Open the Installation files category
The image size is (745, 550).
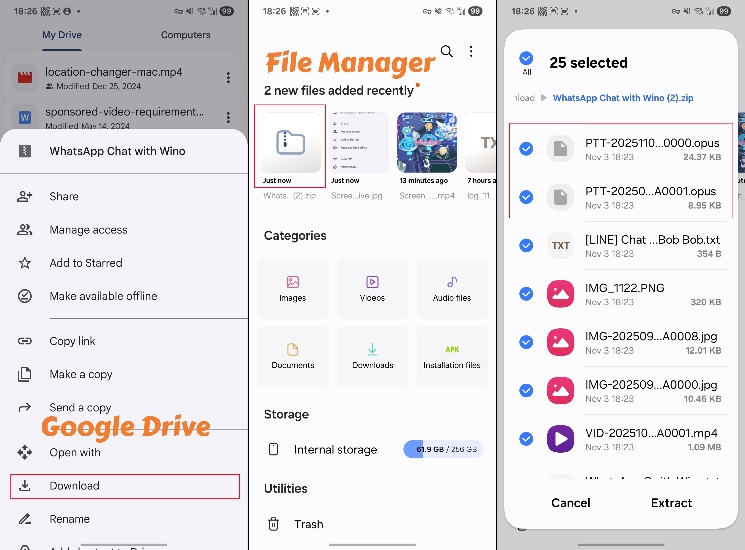click(x=452, y=356)
